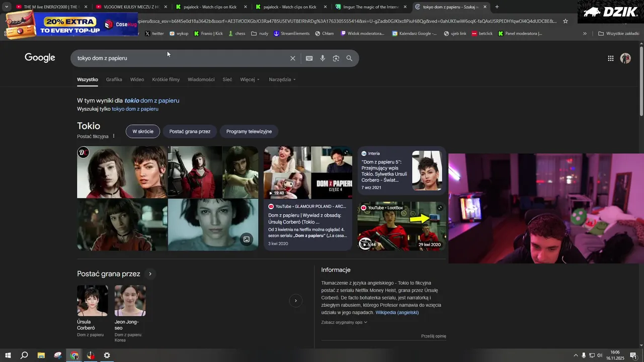Open Google Lens image search
The image size is (644, 362).
336,58
